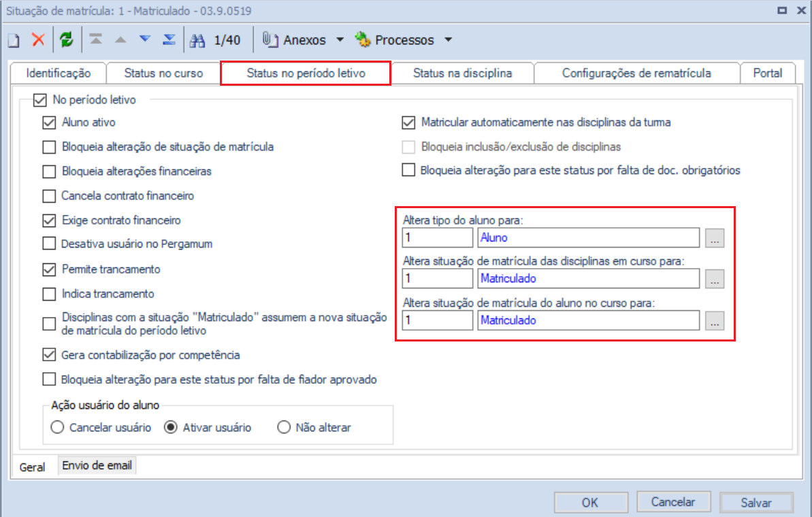Check Bloqueia por falta de doc. obrigatórios
Screen dimensions: 812x517
pos(408,170)
